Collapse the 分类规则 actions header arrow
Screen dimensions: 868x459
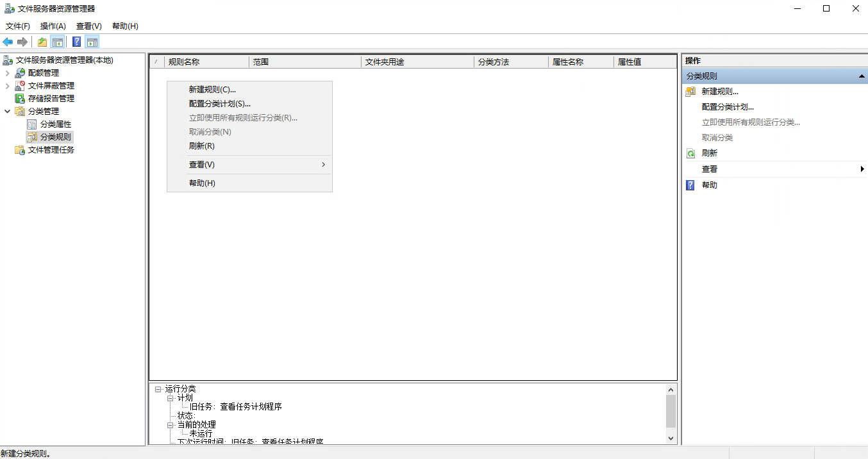tap(862, 76)
